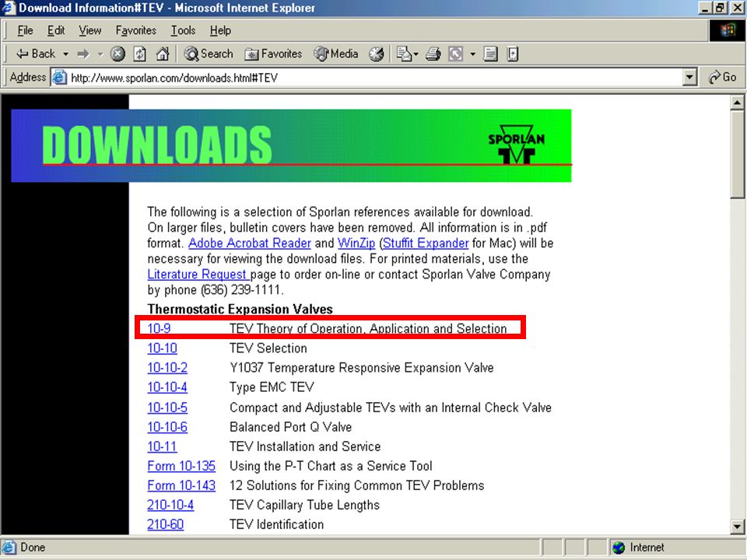Image resolution: width=747 pixels, height=560 pixels.
Task: Open the Edit menu
Action: pyautogui.click(x=56, y=30)
